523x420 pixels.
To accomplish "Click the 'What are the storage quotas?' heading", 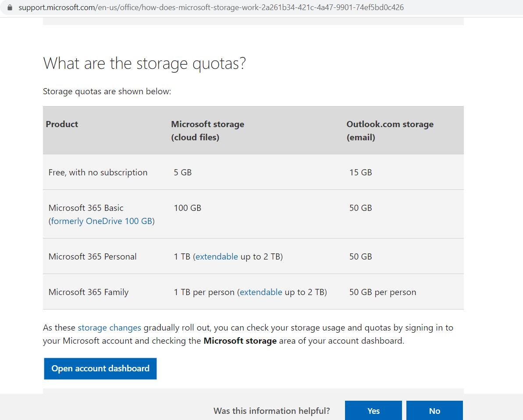I will [x=144, y=64].
